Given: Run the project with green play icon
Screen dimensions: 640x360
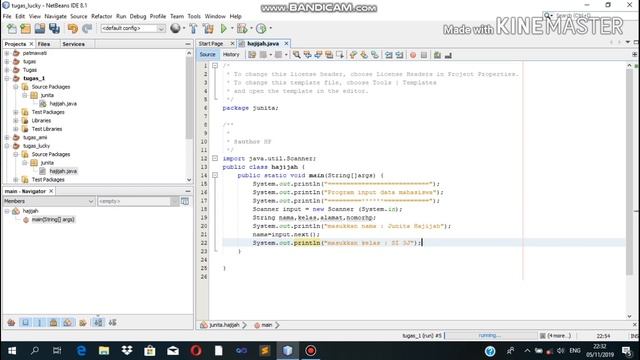Looking at the screenshot, I should pos(224,29).
